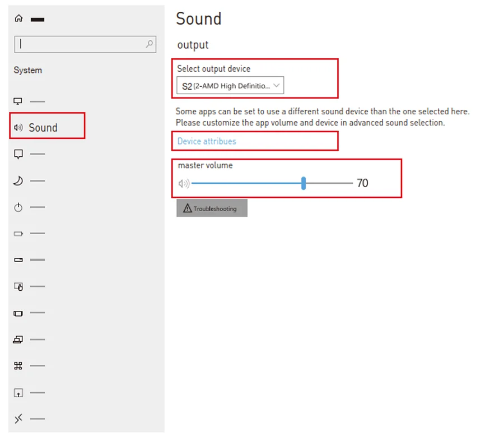
Task: Click the Home icon in the sidebar
Action: tap(18, 18)
